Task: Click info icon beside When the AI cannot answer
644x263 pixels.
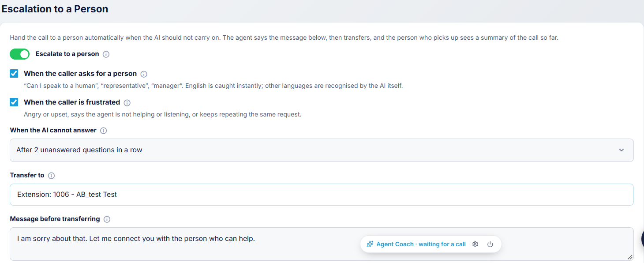Action: click(x=104, y=131)
